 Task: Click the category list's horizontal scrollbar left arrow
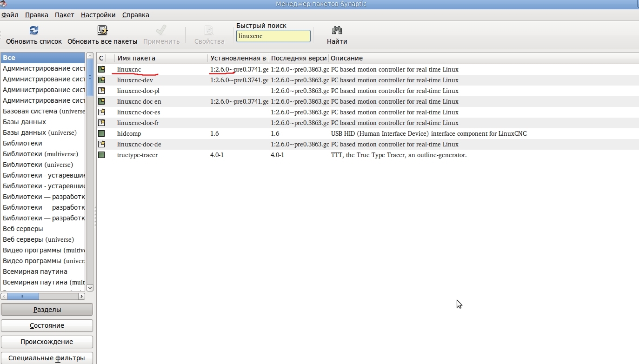point(5,296)
